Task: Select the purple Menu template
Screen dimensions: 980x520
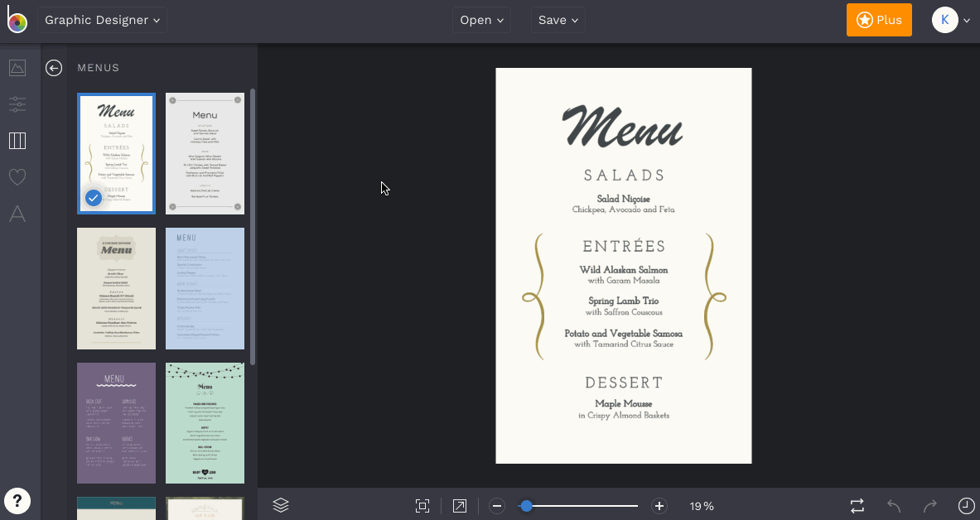Action: (116, 423)
